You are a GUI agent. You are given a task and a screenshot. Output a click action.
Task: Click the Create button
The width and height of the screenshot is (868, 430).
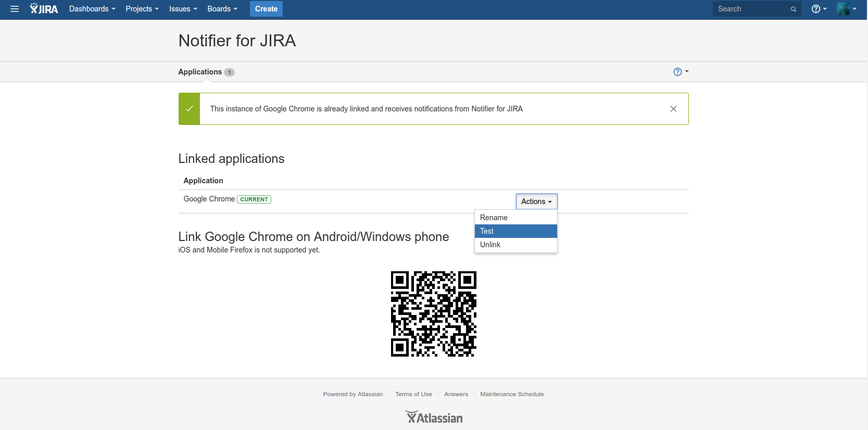tap(266, 9)
